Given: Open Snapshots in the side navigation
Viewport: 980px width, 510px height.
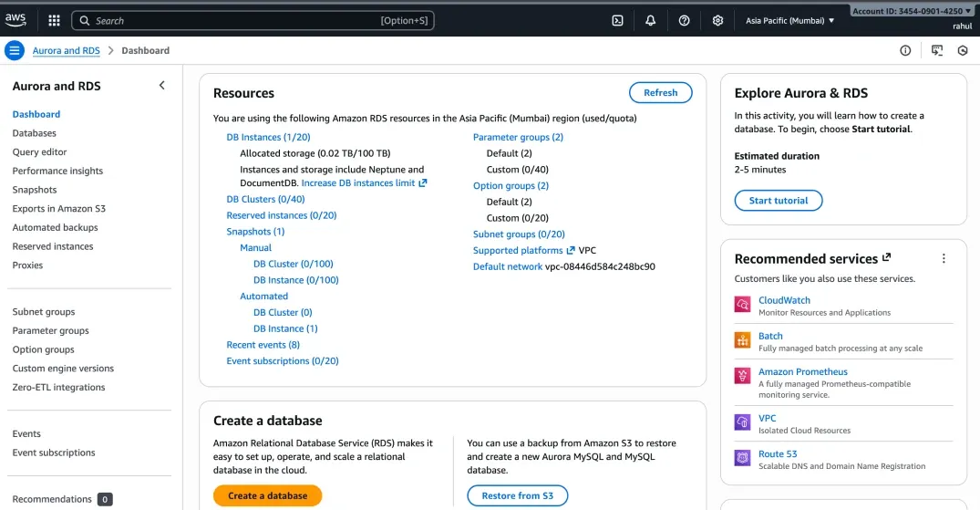Looking at the screenshot, I should 35,190.
